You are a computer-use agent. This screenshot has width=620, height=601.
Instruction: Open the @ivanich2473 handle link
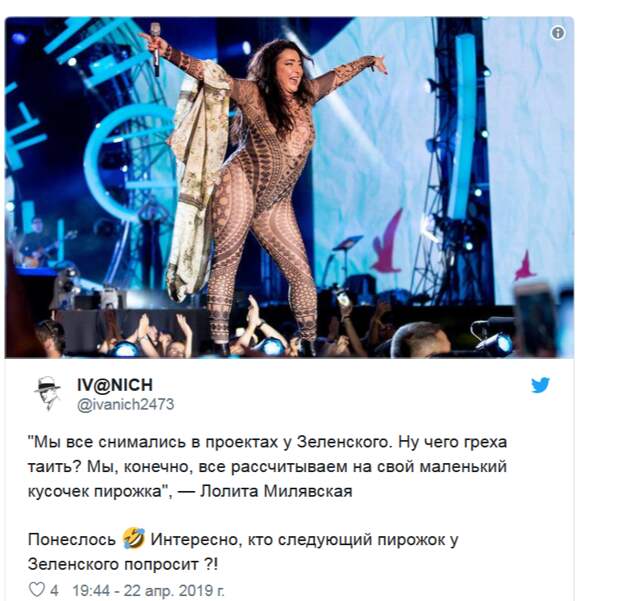coord(126,404)
